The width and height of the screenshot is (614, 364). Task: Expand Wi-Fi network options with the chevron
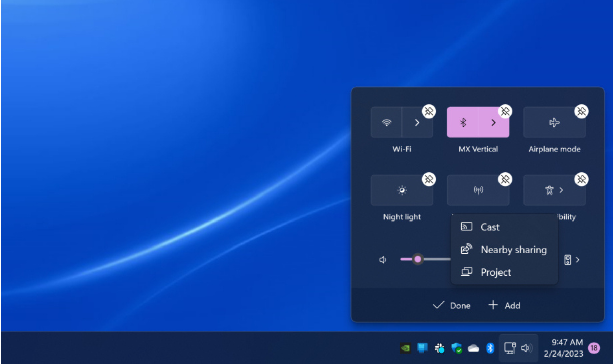coord(417,122)
